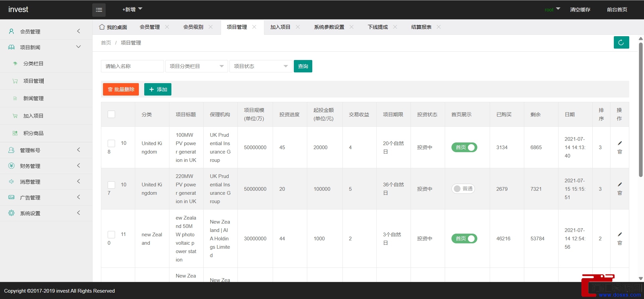This screenshot has width=644, height=299.
Task: Toggle 普通 switch for 220MW PV project
Action: point(463,189)
